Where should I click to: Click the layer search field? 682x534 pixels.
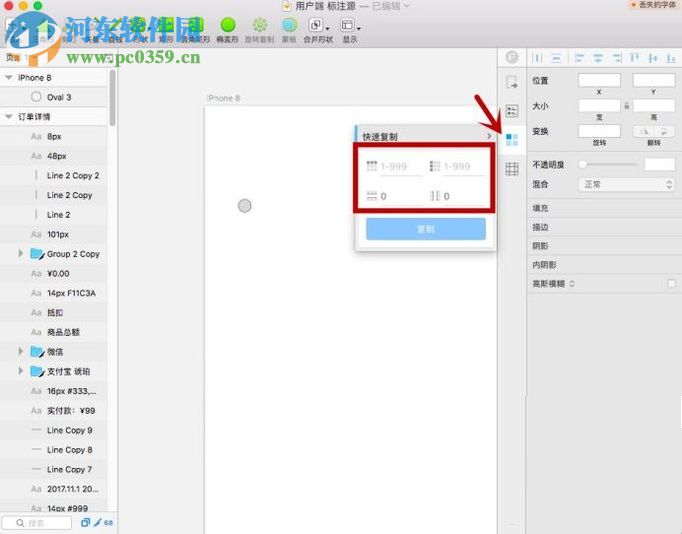[x=37, y=522]
